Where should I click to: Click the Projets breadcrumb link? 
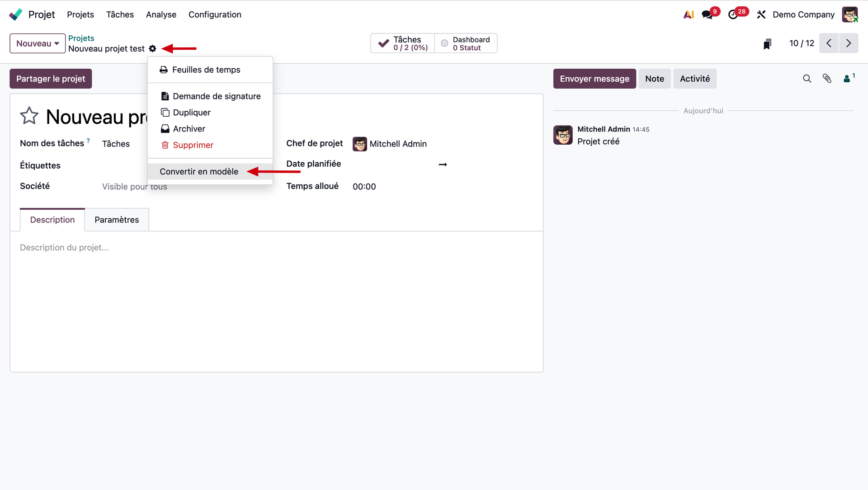point(81,38)
